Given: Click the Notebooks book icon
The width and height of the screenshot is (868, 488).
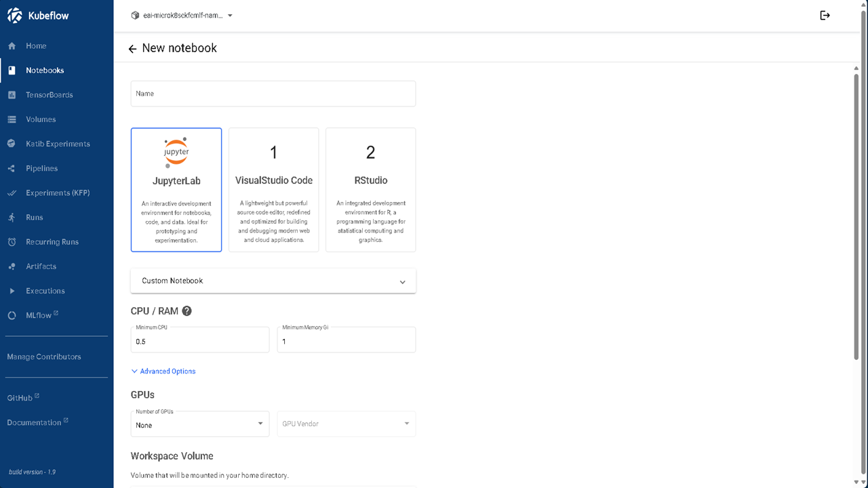Looking at the screenshot, I should pyautogui.click(x=12, y=70).
